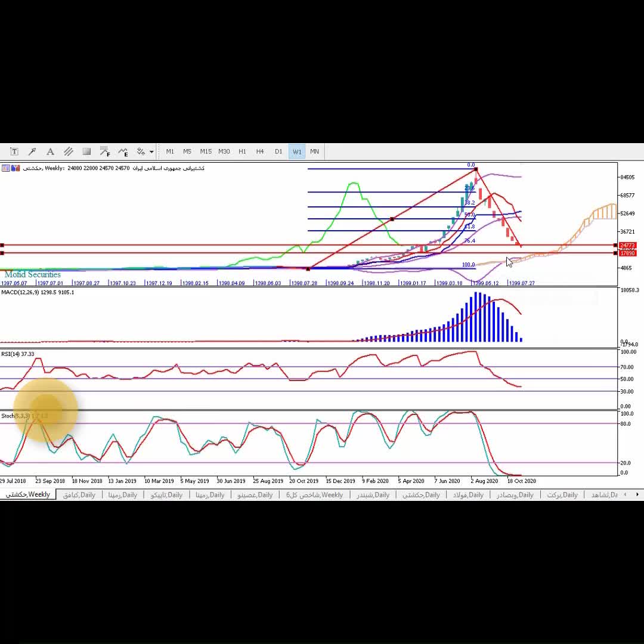This screenshot has width=644, height=644.
Task: Set chart to M30 timeframe
Action: 224,151
